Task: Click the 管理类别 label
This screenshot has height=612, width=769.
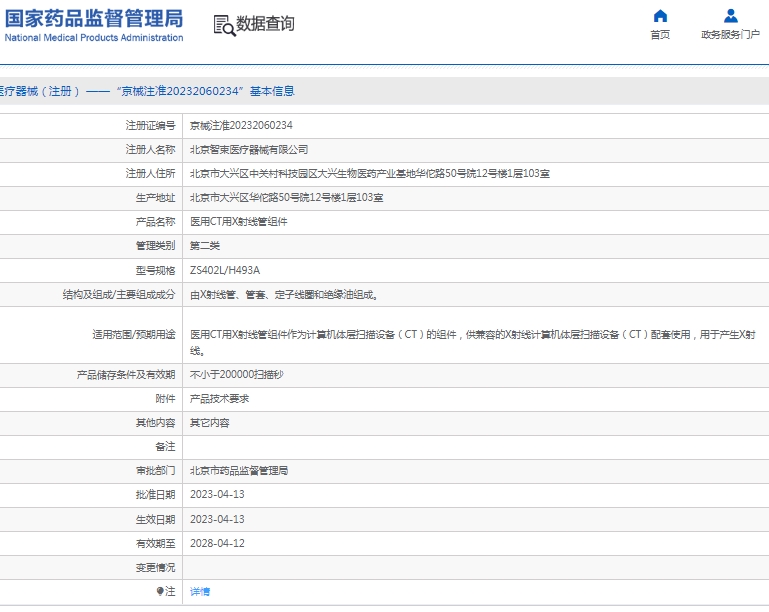Action: point(155,246)
